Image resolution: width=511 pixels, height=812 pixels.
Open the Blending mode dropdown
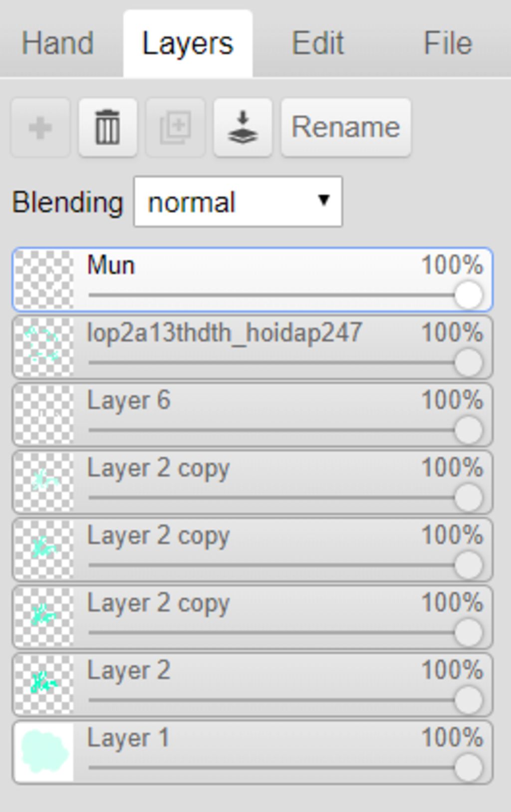[238, 202]
